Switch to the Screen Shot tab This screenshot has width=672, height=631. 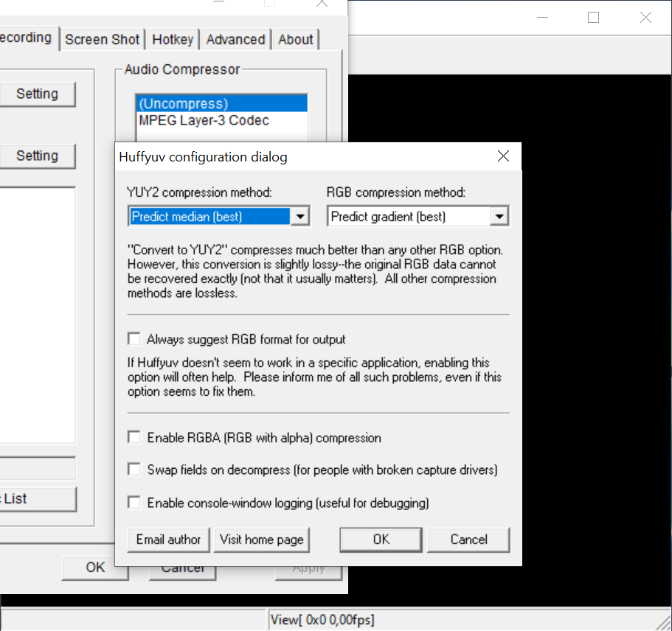tap(102, 39)
